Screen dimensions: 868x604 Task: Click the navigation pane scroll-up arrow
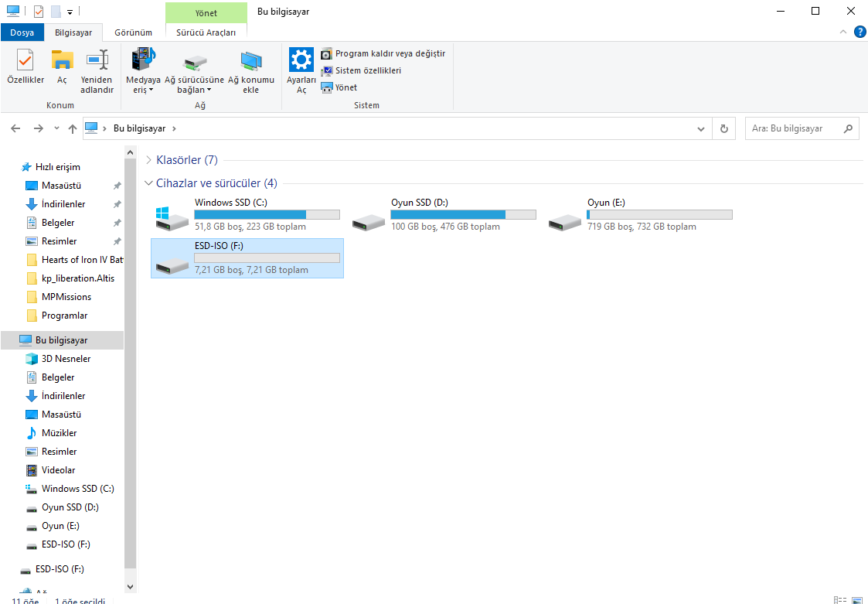click(x=130, y=152)
